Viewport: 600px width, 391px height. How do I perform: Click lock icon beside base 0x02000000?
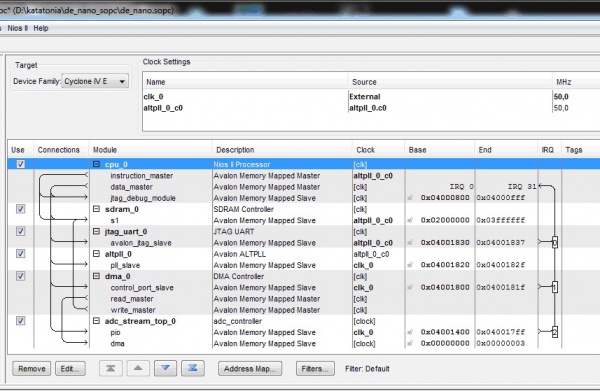point(410,220)
